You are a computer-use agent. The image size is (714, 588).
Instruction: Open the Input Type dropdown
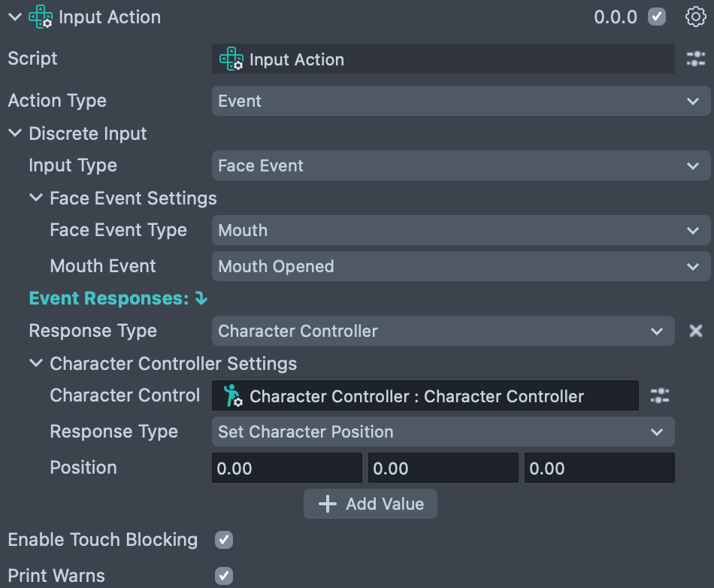pyautogui.click(x=461, y=165)
